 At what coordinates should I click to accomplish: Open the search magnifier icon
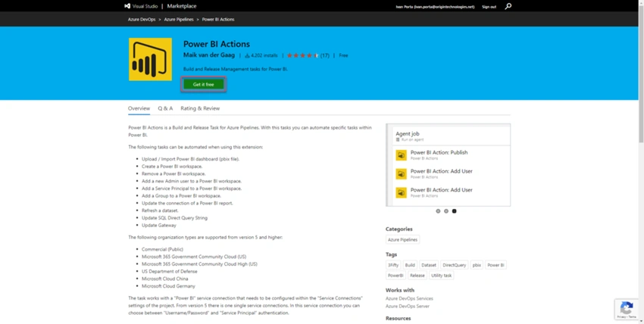508,6
